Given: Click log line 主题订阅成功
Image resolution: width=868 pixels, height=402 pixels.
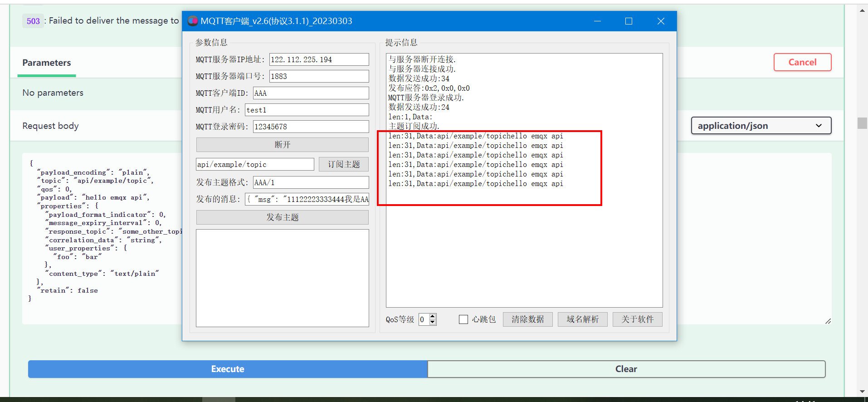Looking at the screenshot, I should [x=414, y=126].
